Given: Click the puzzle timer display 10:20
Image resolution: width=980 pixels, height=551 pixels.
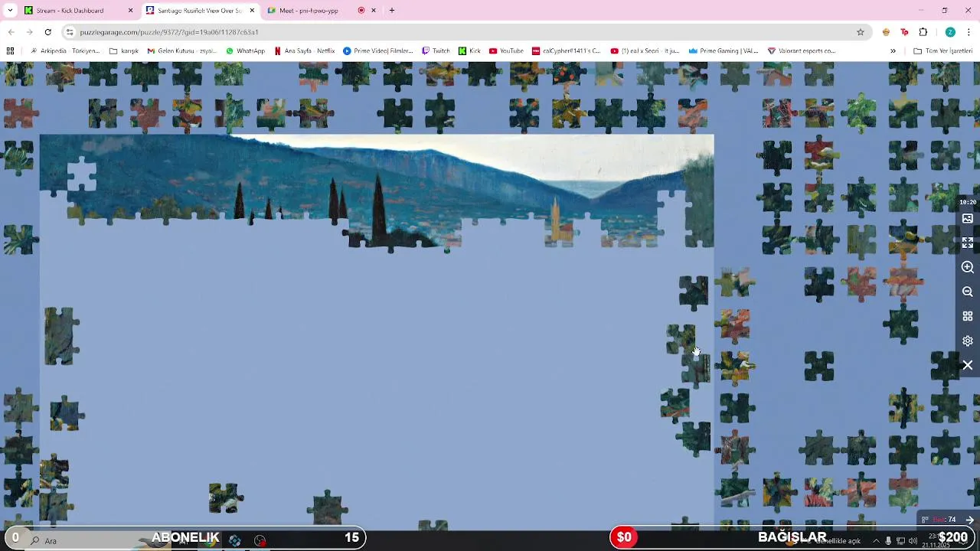Looking at the screenshot, I should click(x=968, y=202).
